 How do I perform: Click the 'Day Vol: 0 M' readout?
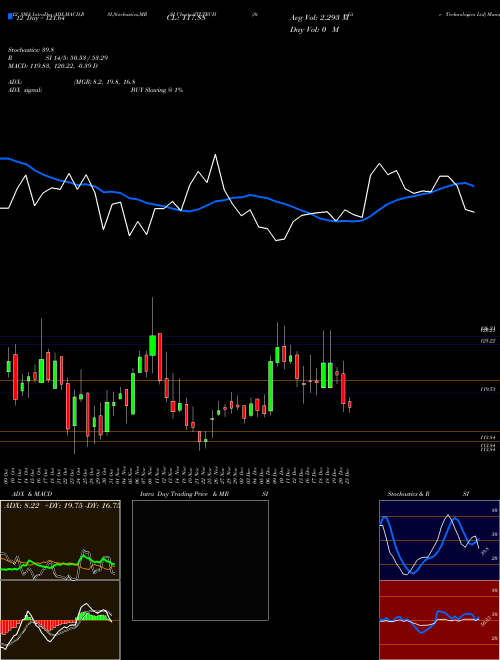314,29
